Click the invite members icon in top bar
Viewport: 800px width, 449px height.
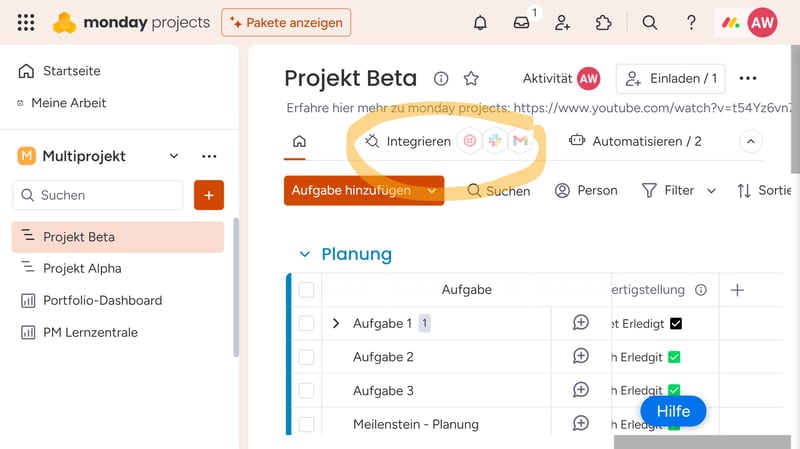(563, 22)
